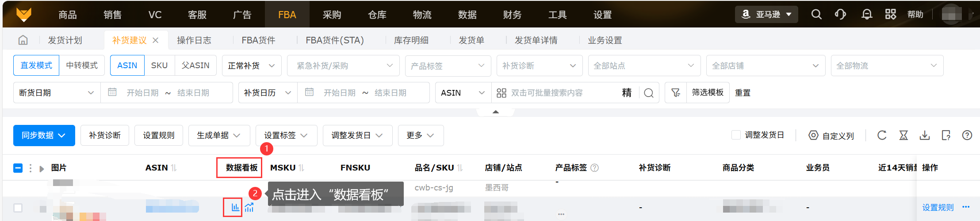This screenshot has height=221, width=980.
Task: Switch to 发货计划 tab
Action: 65,40
